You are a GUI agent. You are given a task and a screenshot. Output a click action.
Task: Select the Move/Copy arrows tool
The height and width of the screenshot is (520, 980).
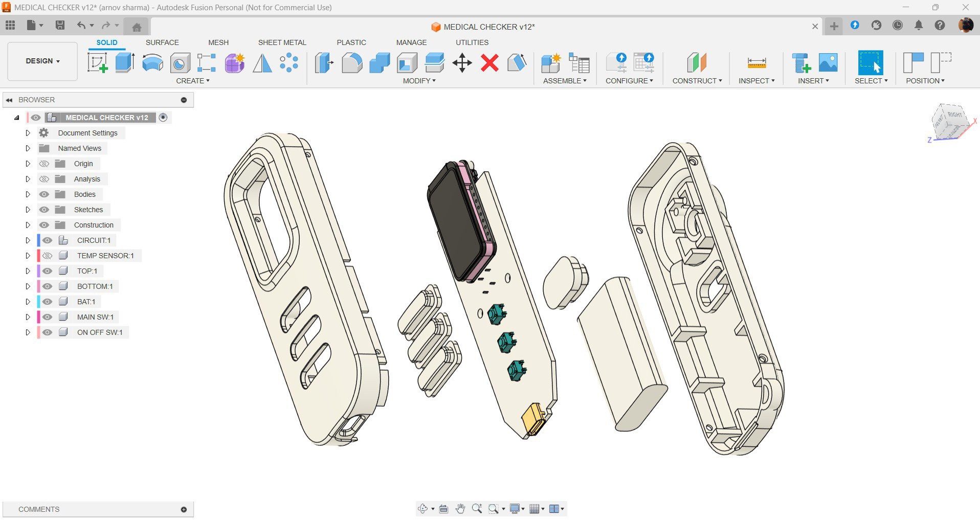[x=462, y=63]
